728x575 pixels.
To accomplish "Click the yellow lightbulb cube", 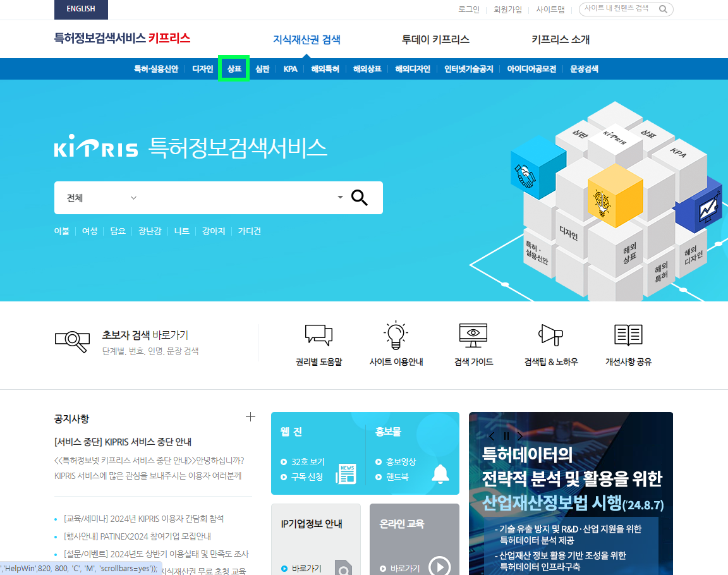I will click(615, 195).
